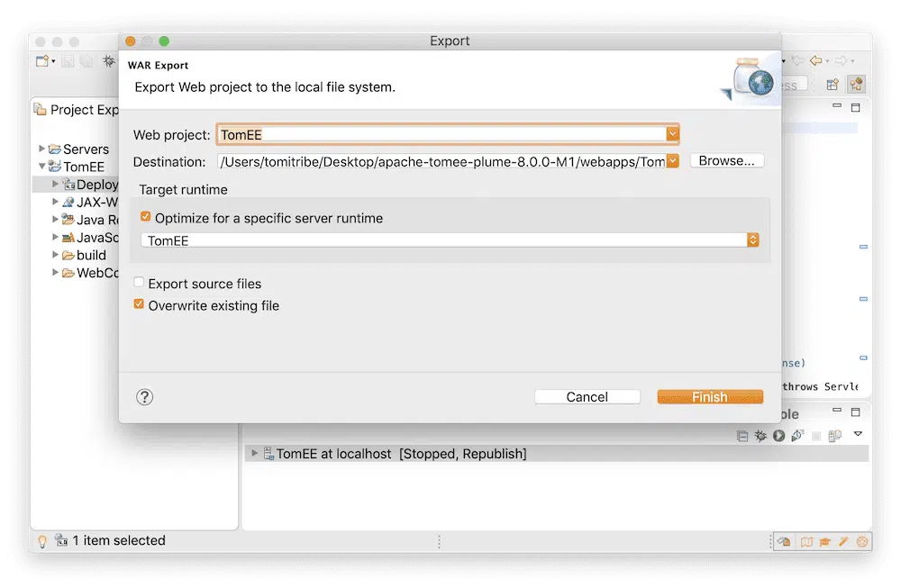
Task: Expand the Servers tree node
Action: [41, 149]
